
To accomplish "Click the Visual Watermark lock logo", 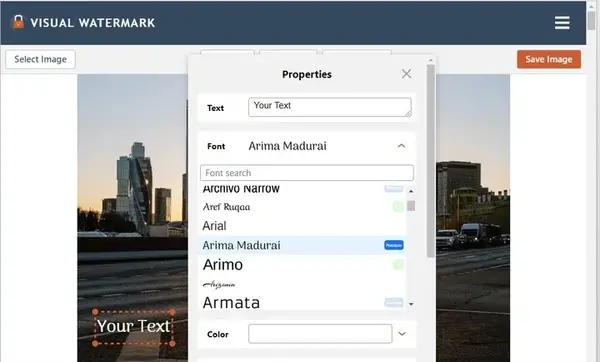I will pos(18,22).
